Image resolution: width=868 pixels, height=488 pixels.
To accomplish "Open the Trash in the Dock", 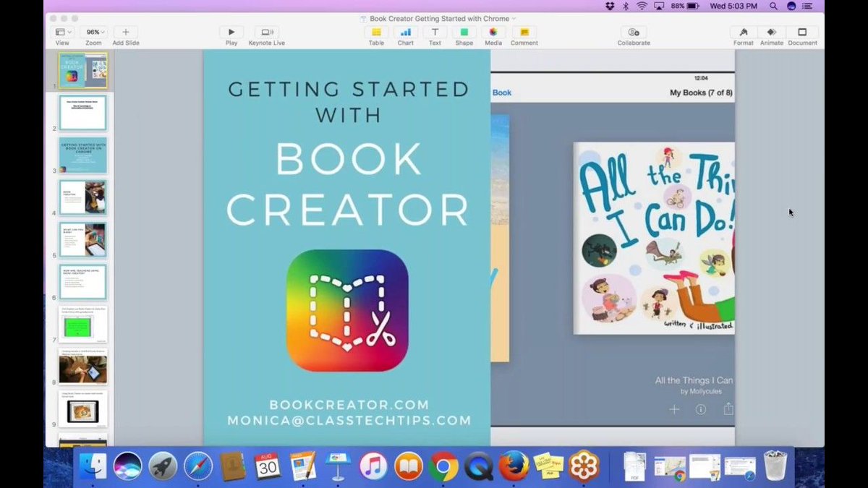I will 775,466.
